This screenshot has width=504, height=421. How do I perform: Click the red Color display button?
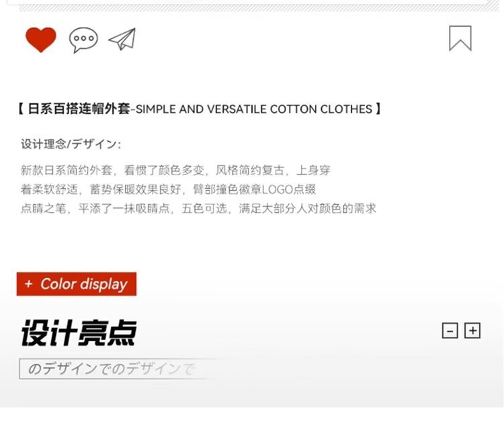click(x=77, y=284)
